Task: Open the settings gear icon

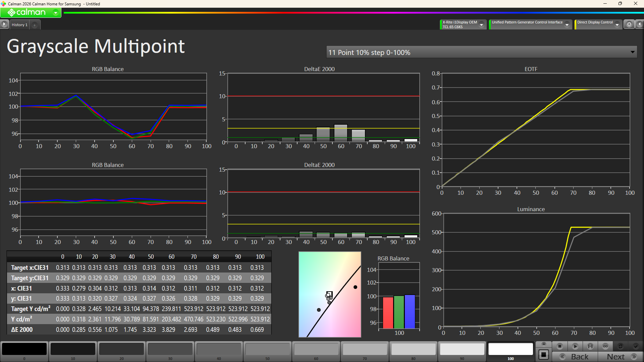Action: click(x=629, y=24)
